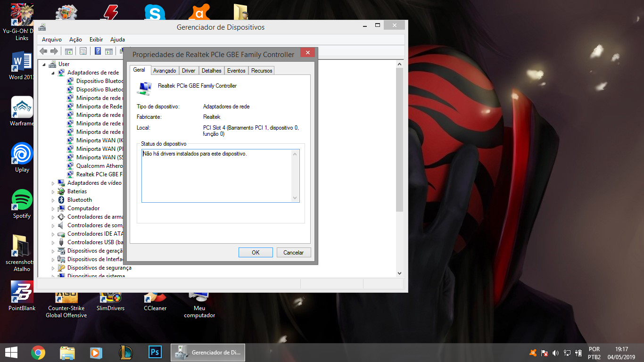The height and width of the screenshot is (362, 644).
Task: Click the device tree scroll-up arrow
Action: [400, 64]
